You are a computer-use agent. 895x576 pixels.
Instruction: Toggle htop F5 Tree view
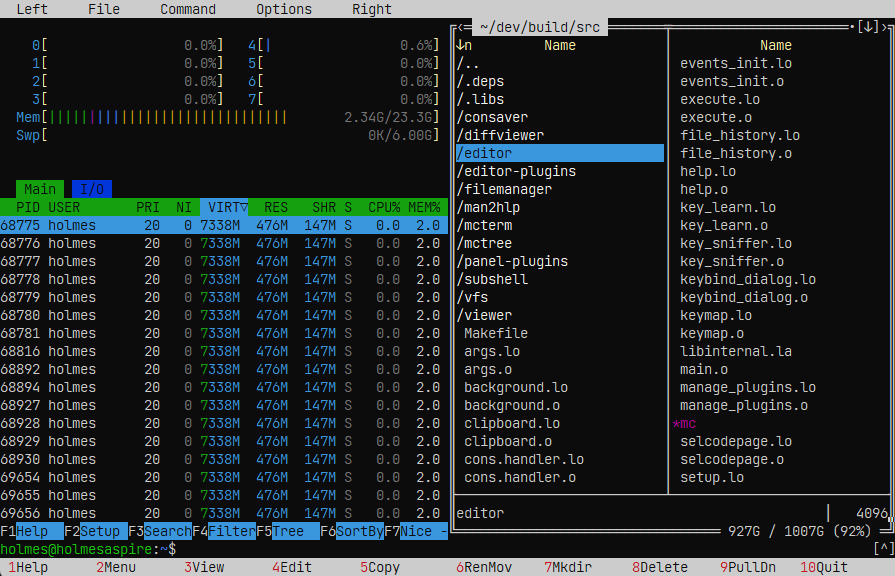[288, 531]
